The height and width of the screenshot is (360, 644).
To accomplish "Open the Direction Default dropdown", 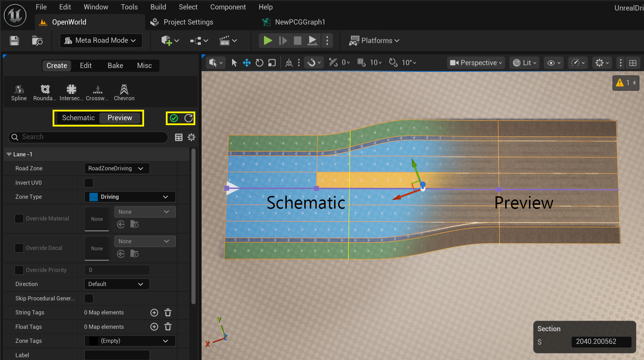I will coord(117,284).
